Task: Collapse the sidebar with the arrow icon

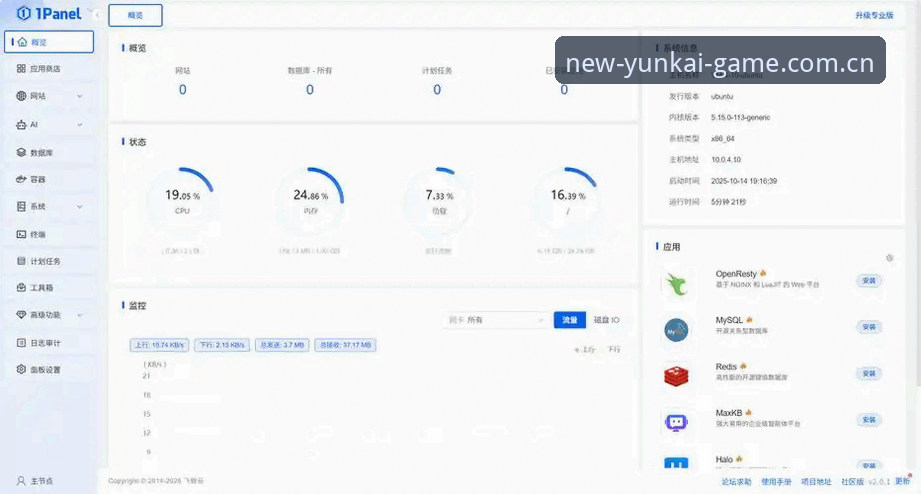Action: click(96, 15)
